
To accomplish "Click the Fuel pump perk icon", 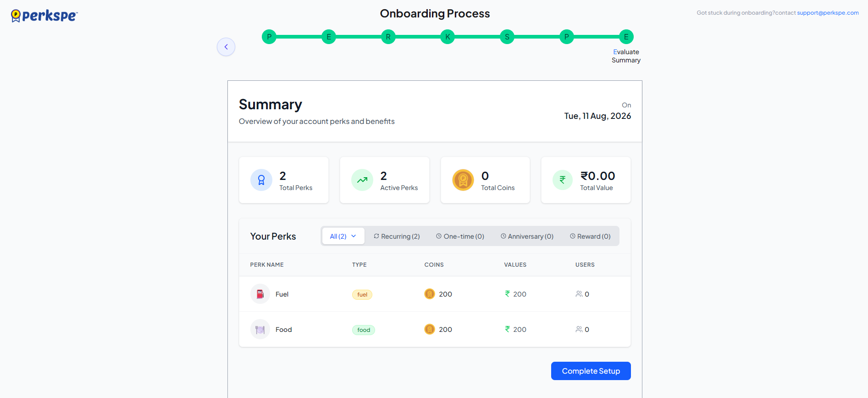I will (x=260, y=294).
